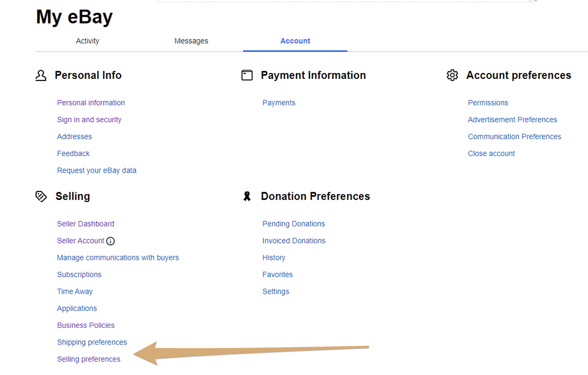The height and width of the screenshot is (375, 588).
Task: View Pending Donations
Action: pos(293,224)
